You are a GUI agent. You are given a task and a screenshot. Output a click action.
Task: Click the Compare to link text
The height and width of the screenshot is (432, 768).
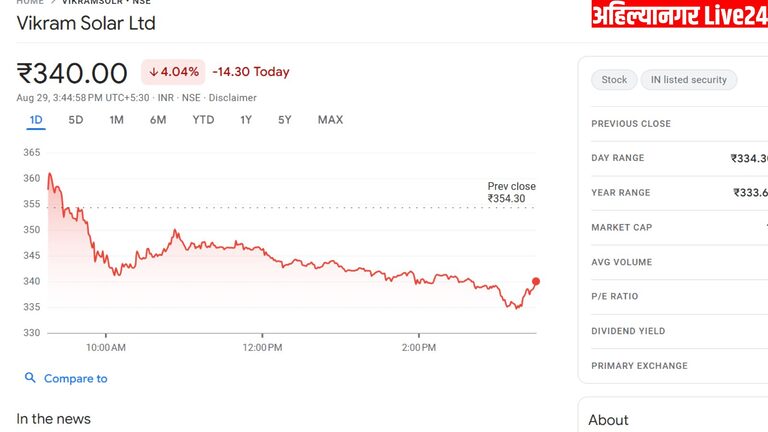click(x=76, y=379)
